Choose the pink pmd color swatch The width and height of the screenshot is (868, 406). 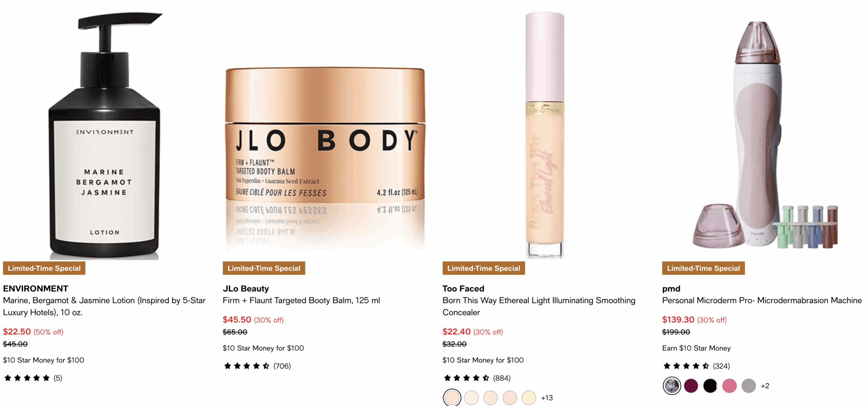click(x=729, y=386)
